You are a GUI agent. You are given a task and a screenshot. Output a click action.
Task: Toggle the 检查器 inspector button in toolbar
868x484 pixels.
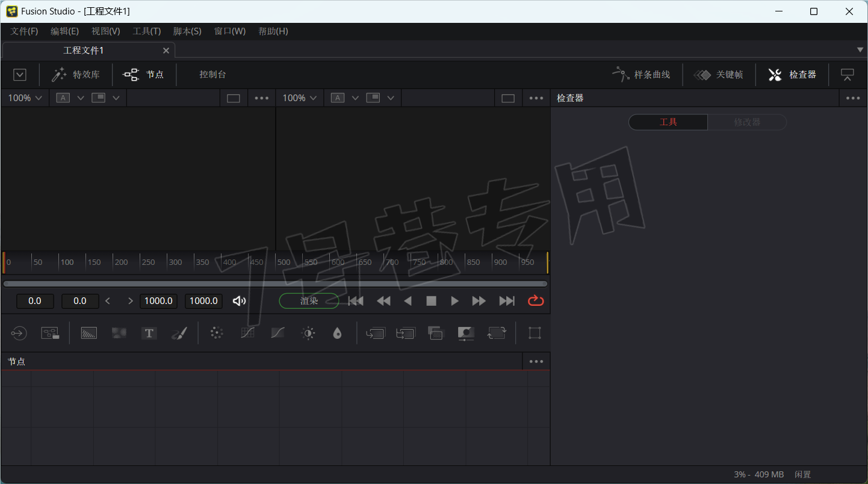point(792,75)
